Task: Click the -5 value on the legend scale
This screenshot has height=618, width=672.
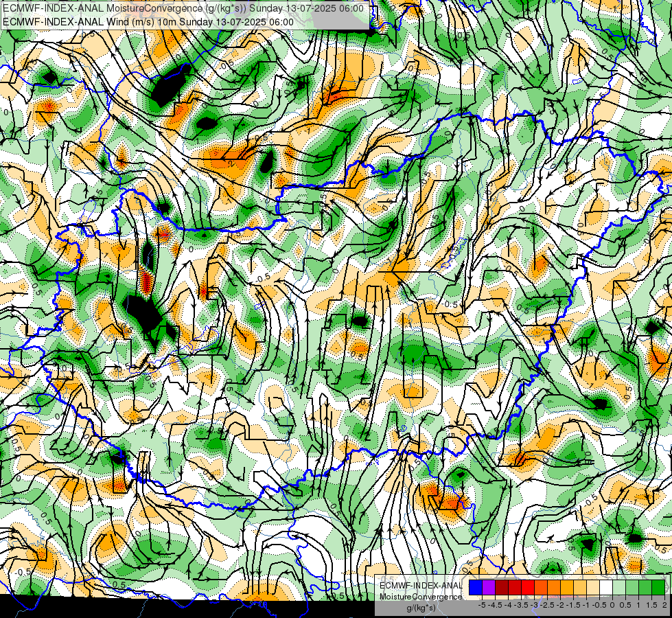Action: pos(482,605)
